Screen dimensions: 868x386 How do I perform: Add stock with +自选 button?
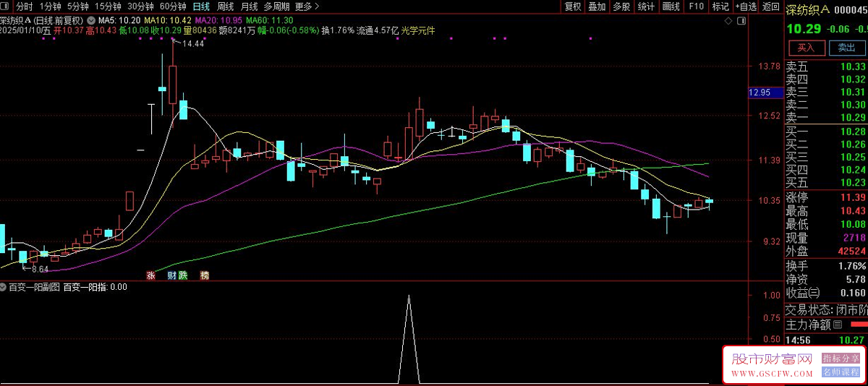click(x=746, y=7)
